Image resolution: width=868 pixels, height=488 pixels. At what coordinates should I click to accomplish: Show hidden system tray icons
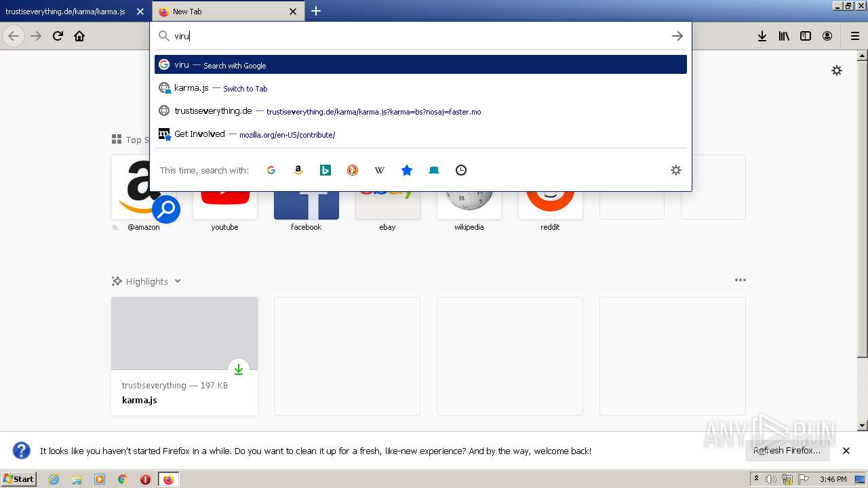coord(757,479)
